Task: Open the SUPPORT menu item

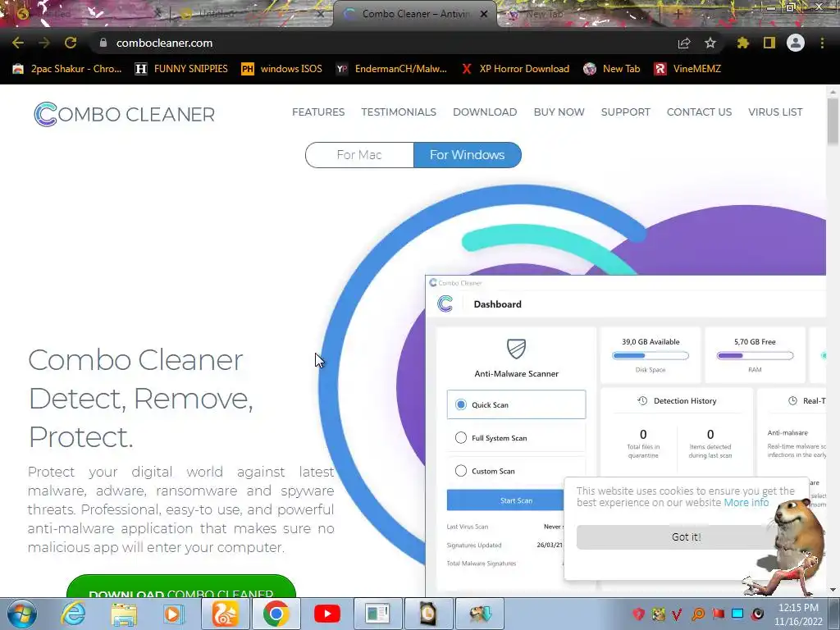Action: pyautogui.click(x=625, y=112)
